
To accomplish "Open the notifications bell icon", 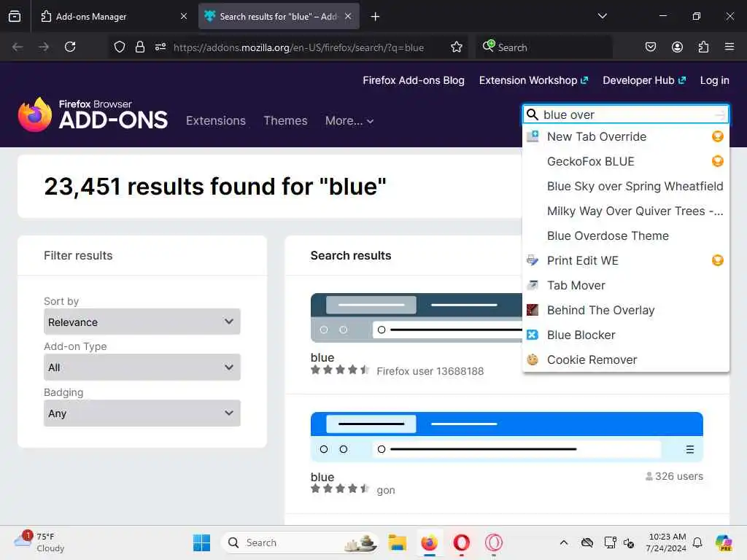I will click(x=697, y=542).
